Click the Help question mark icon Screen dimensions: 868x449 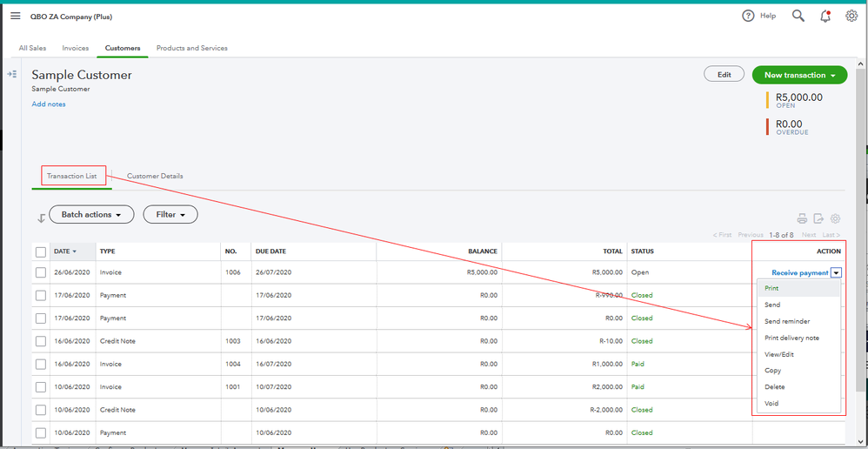coord(748,16)
